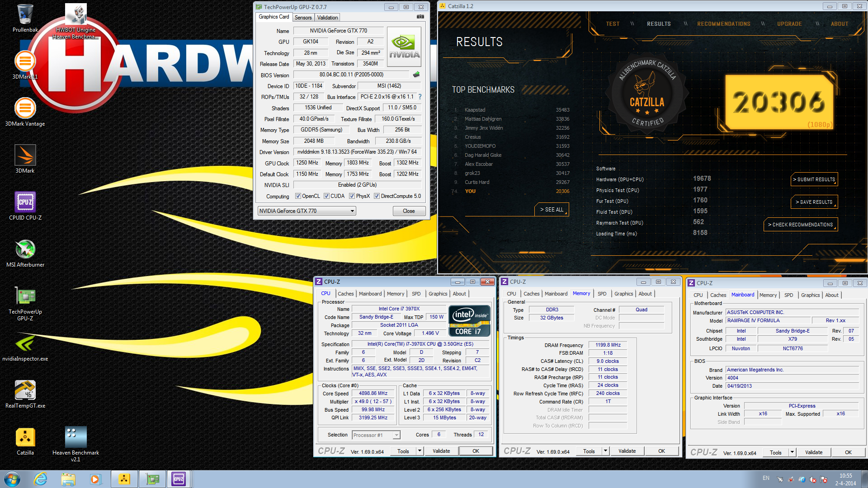Click the Intel Core i7 logo
The width and height of the screenshot is (868, 488).
coord(469,321)
